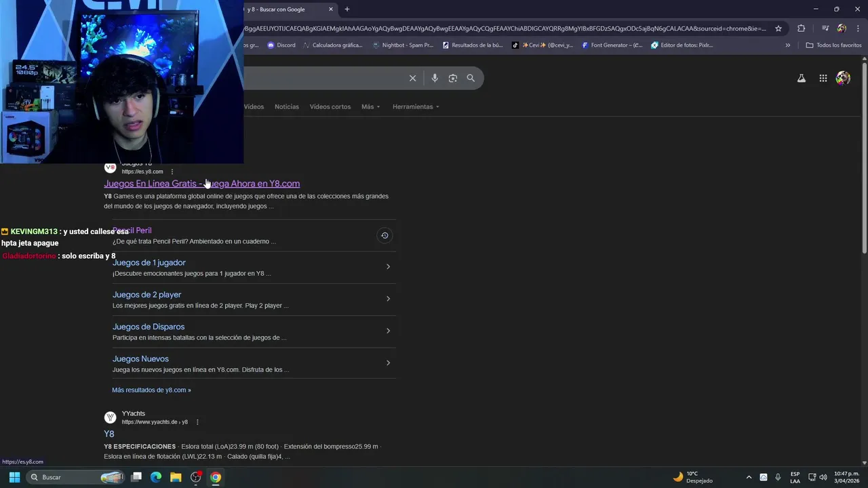Close the 'y 8 - Buscar con Google' tab
Viewport: 868px width, 488px height.
pyautogui.click(x=331, y=9)
